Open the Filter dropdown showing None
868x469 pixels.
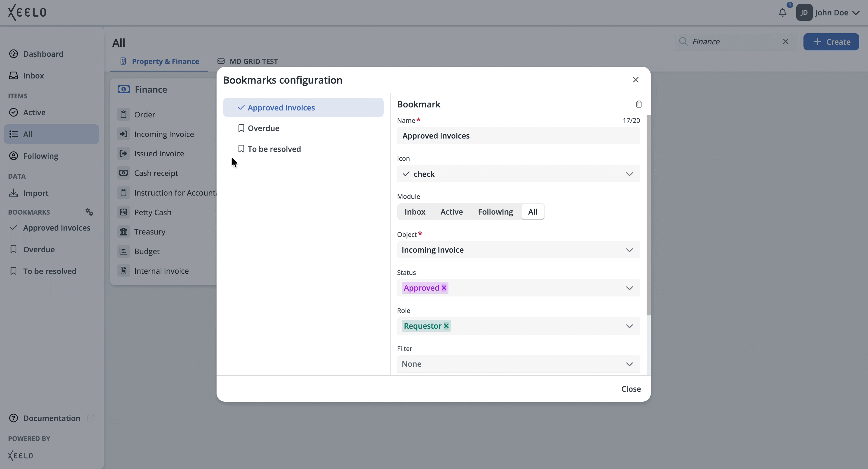pos(518,364)
